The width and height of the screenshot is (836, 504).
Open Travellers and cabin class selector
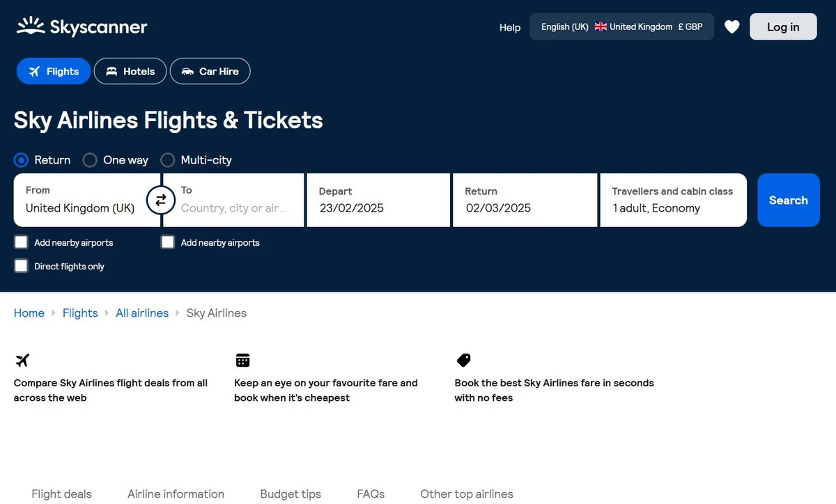point(672,200)
